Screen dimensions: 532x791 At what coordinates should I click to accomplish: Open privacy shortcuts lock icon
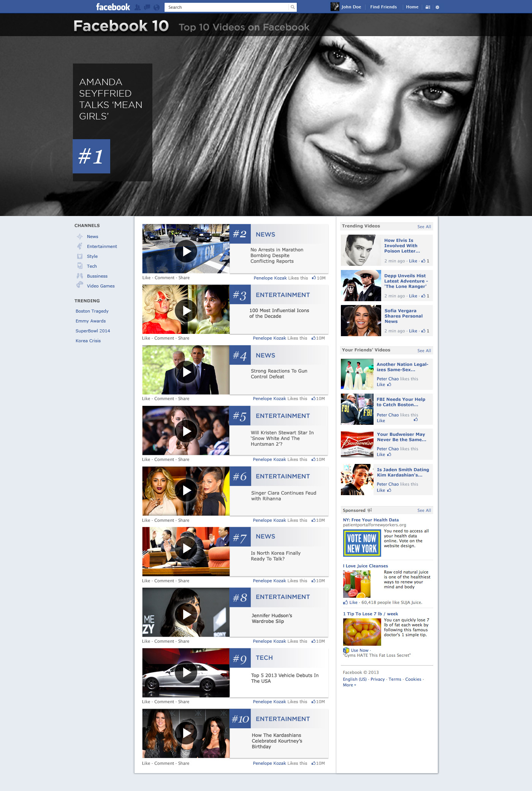pos(427,7)
